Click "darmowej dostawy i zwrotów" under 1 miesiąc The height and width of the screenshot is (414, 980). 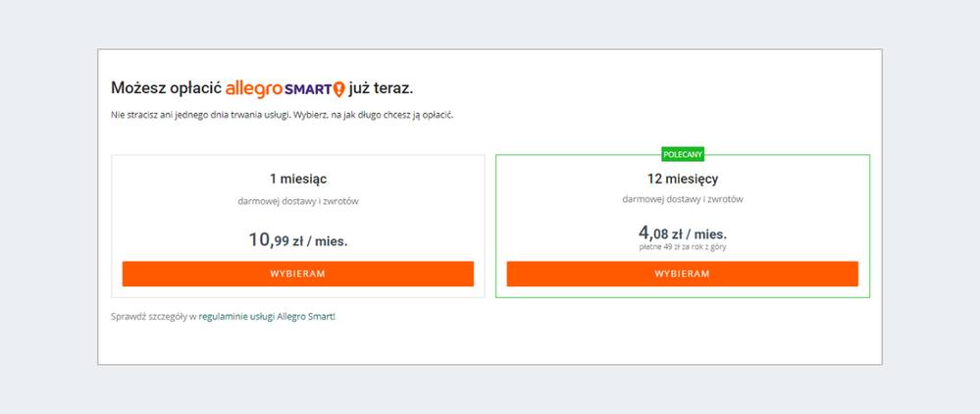297,201
